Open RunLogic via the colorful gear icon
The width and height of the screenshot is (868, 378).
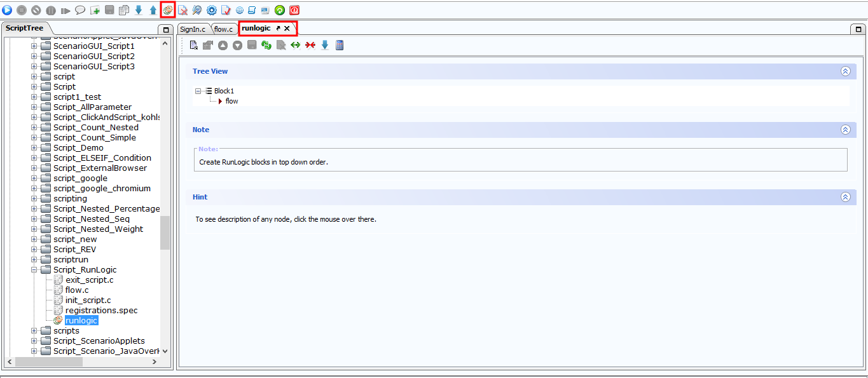tap(168, 10)
